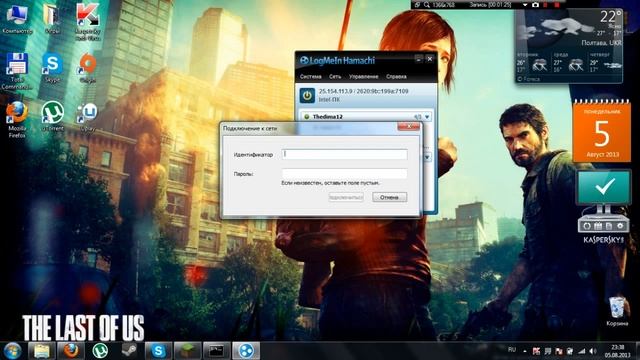Screen dimensions: 640x360
Task: Launch the Skype desktop icon
Action: click(x=52, y=68)
